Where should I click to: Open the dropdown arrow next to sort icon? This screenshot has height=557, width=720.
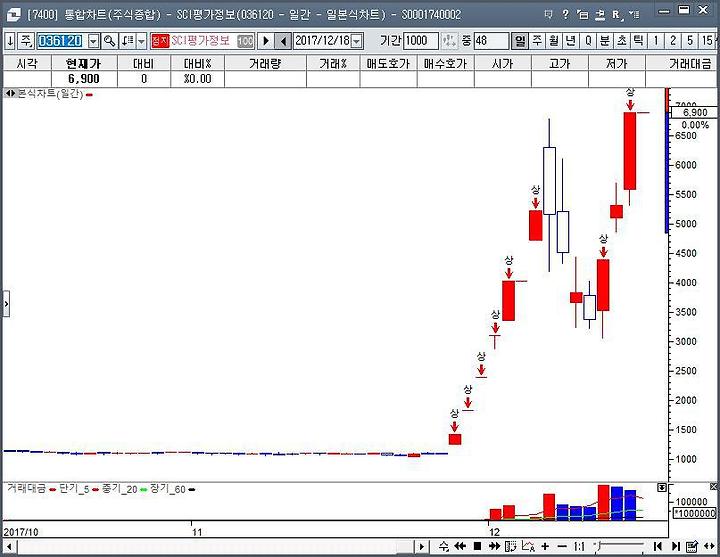141,41
